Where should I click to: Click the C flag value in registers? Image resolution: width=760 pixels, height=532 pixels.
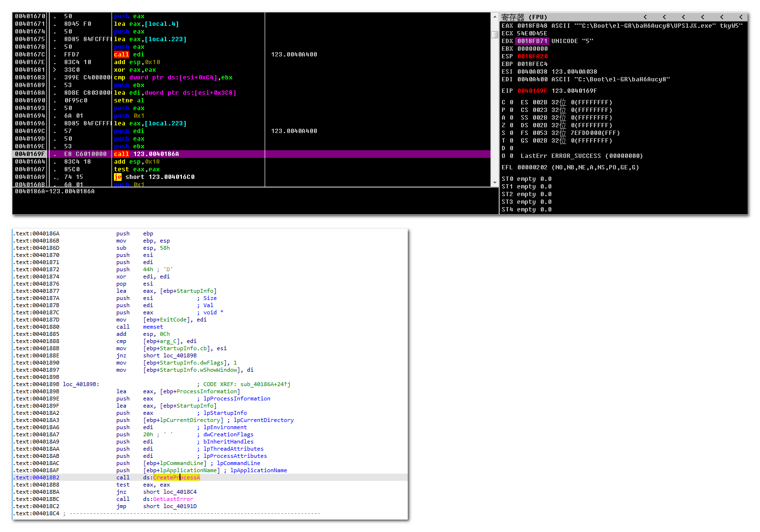[511, 102]
